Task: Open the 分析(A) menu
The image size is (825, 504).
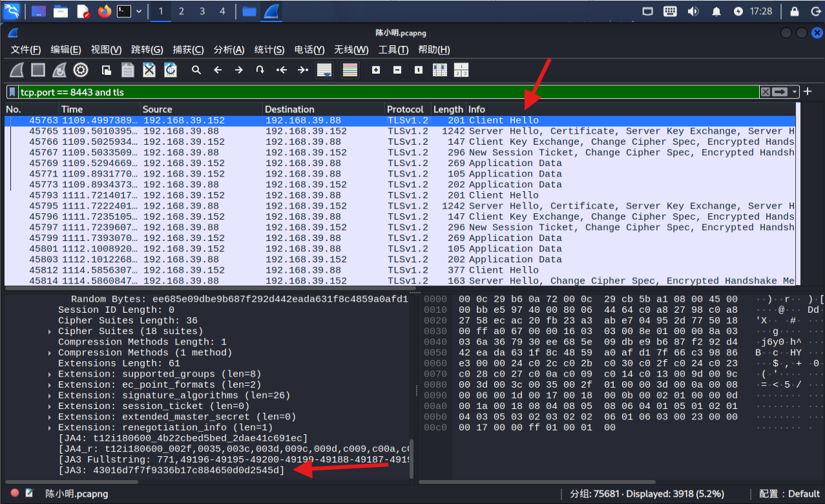Action: (229, 50)
